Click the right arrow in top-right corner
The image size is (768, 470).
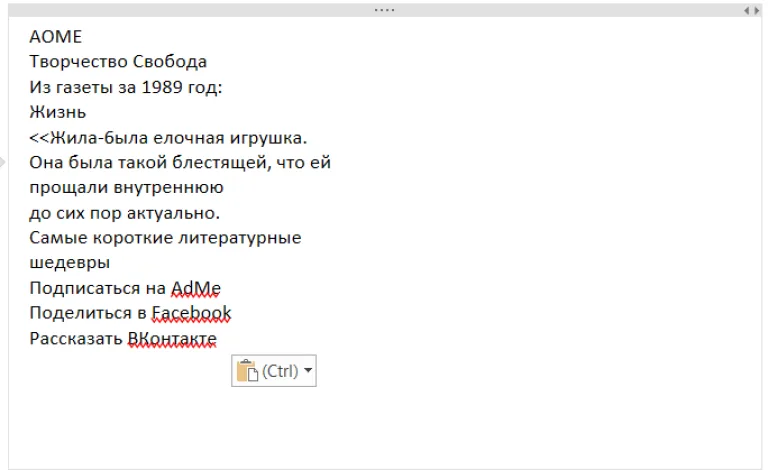tap(757, 10)
